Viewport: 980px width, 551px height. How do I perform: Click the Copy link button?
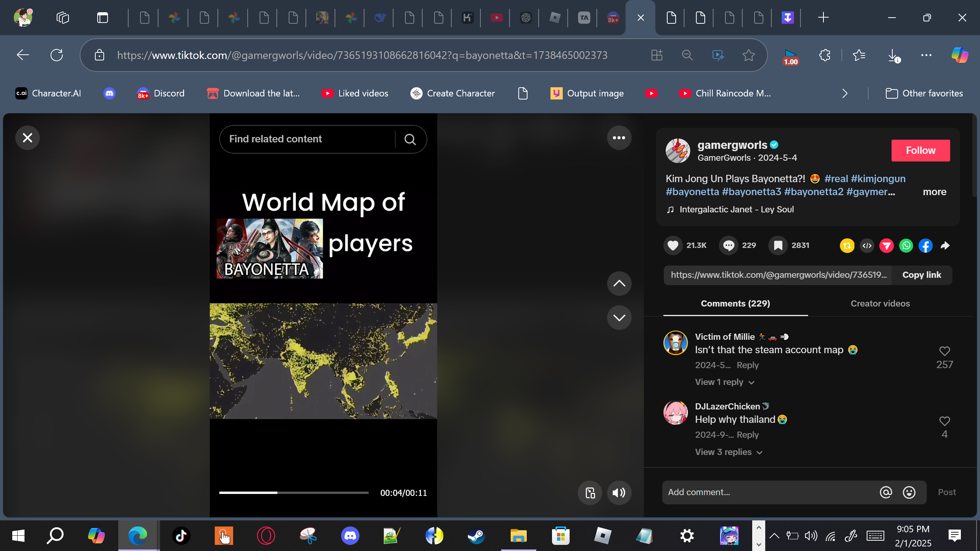tap(921, 275)
